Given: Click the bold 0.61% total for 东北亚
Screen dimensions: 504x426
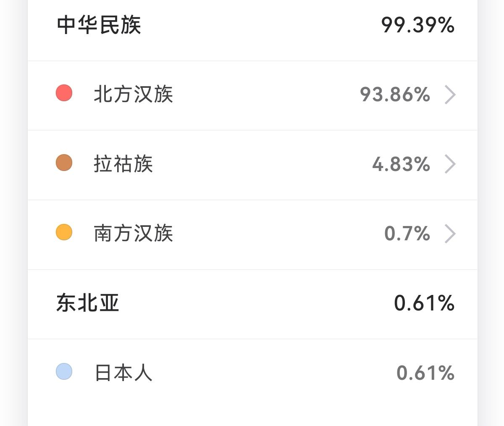Looking at the screenshot, I should pos(424,303).
